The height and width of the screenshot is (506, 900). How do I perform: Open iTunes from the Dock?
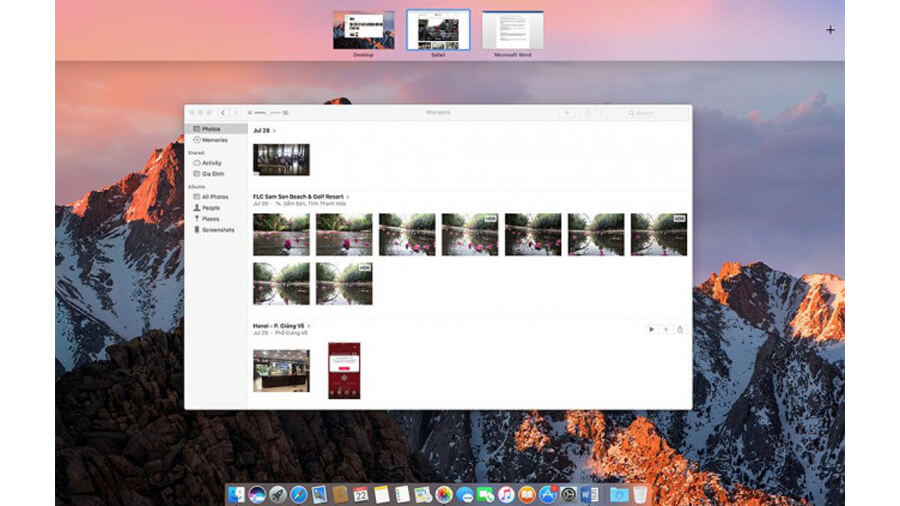(506, 494)
